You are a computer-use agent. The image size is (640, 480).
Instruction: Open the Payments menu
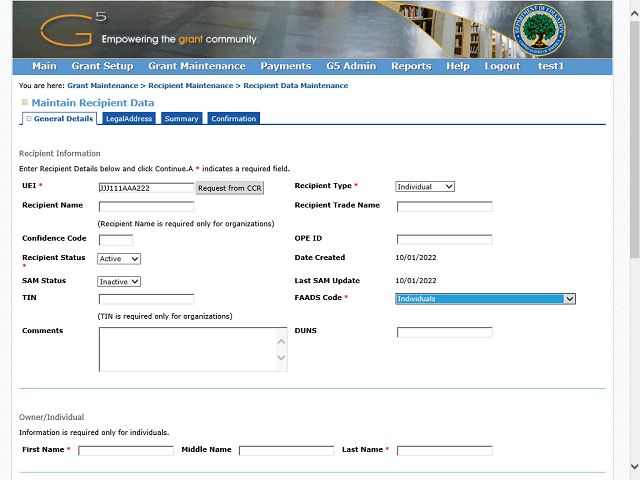pos(285,66)
